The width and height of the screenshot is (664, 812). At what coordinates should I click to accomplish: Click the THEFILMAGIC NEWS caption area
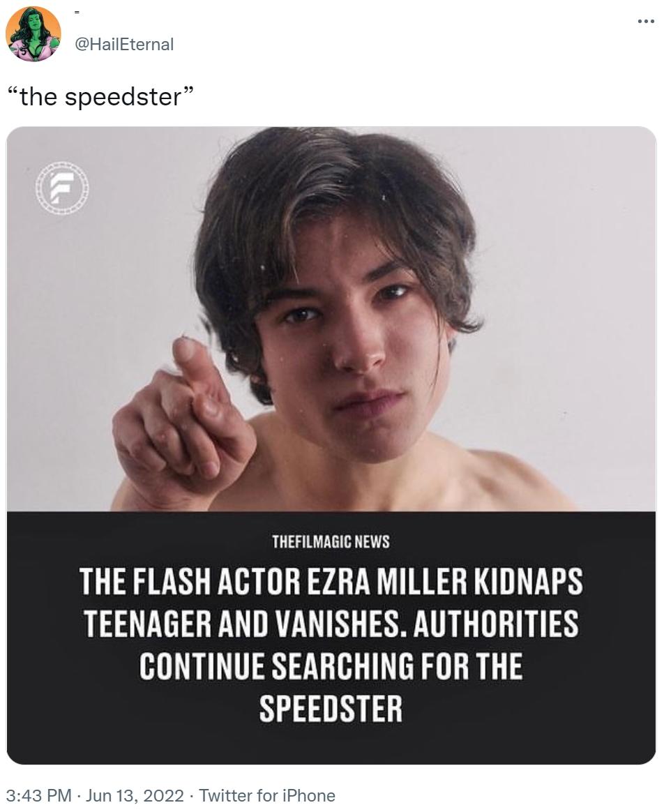[331, 541]
